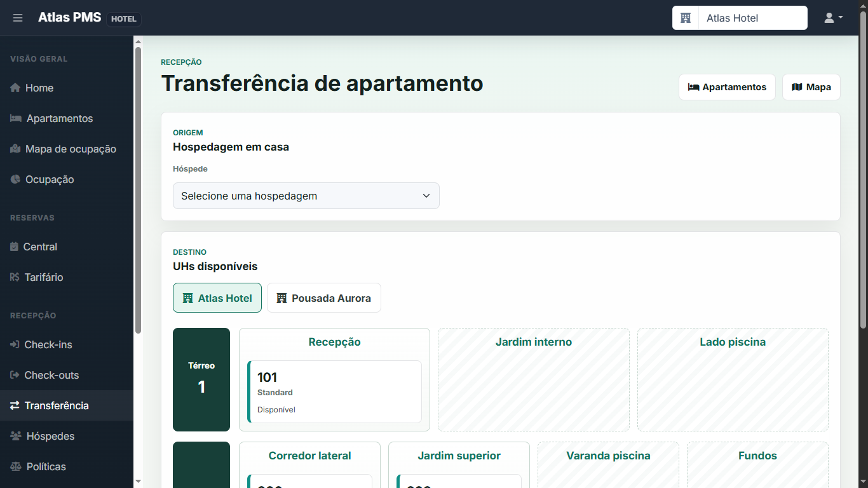Navigate to Check-ins
The image size is (868, 488).
coord(67,344)
